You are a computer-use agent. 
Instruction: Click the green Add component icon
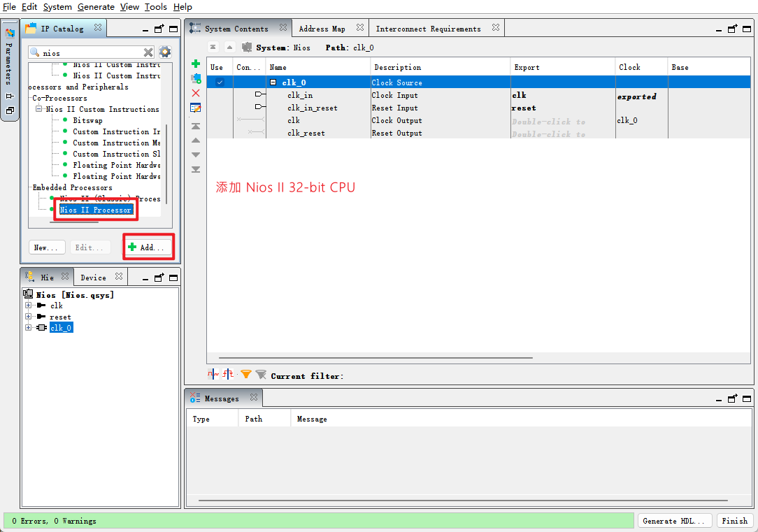coord(195,64)
